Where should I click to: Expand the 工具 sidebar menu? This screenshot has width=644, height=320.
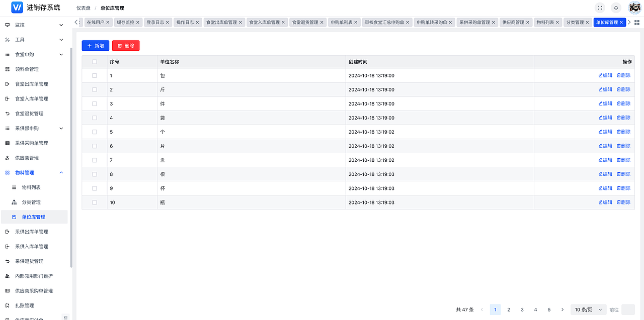(x=34, y=40)
